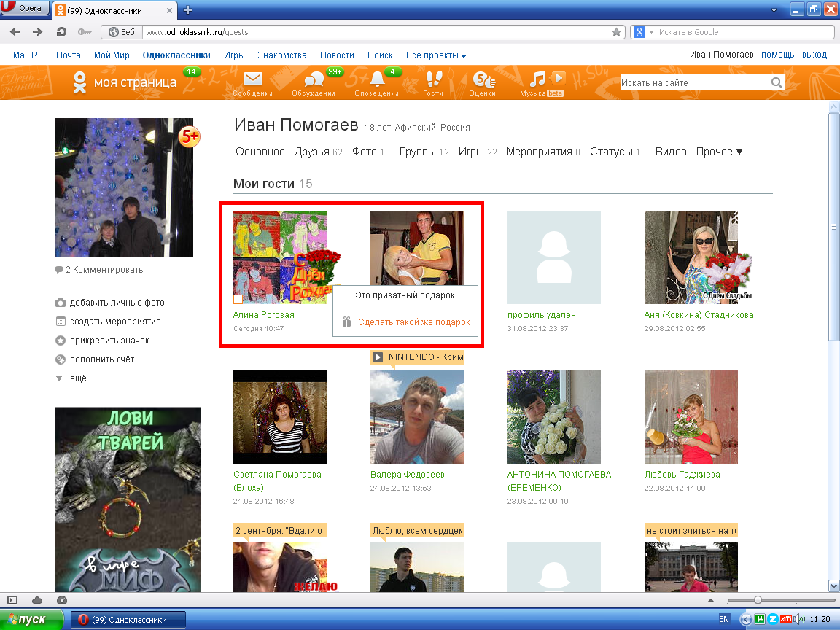Click the coin icon next to пополнить счёт
The image size is (840, 630).
tap(61, 359)
